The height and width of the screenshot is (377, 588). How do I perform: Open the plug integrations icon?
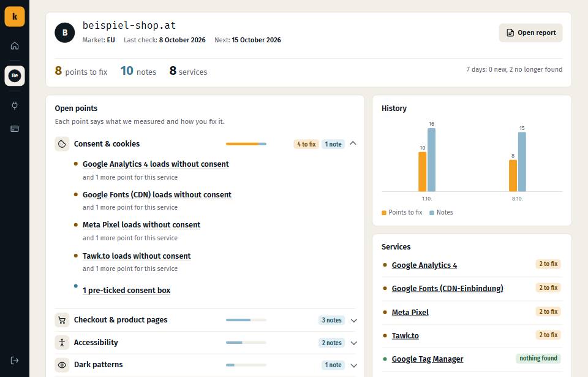(15, 105)
